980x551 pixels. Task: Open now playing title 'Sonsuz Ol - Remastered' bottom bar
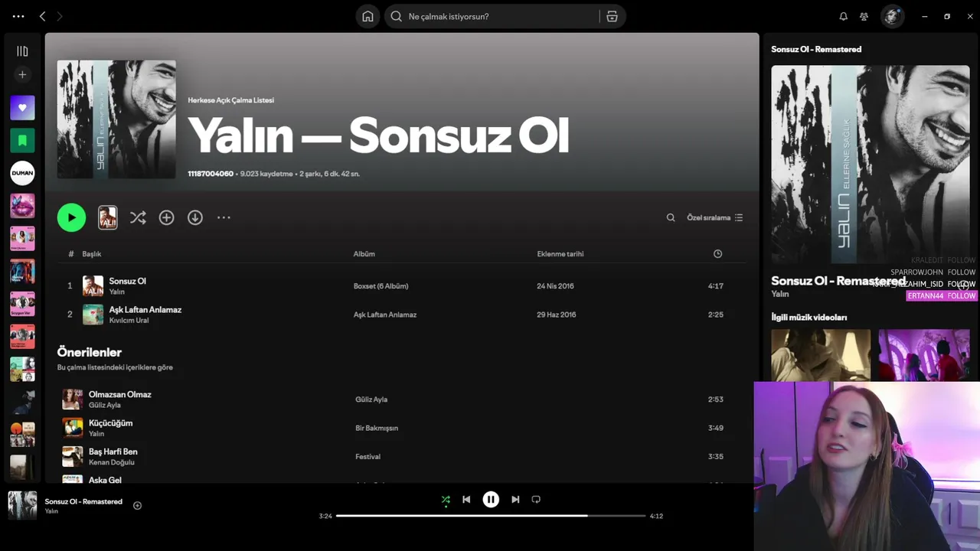pos(83,501)
